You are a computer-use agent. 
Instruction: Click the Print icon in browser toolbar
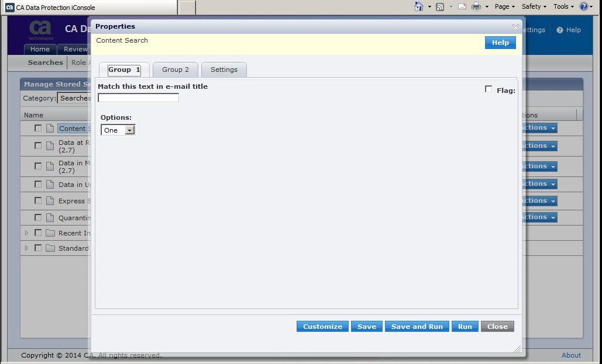tap(476, 7)
